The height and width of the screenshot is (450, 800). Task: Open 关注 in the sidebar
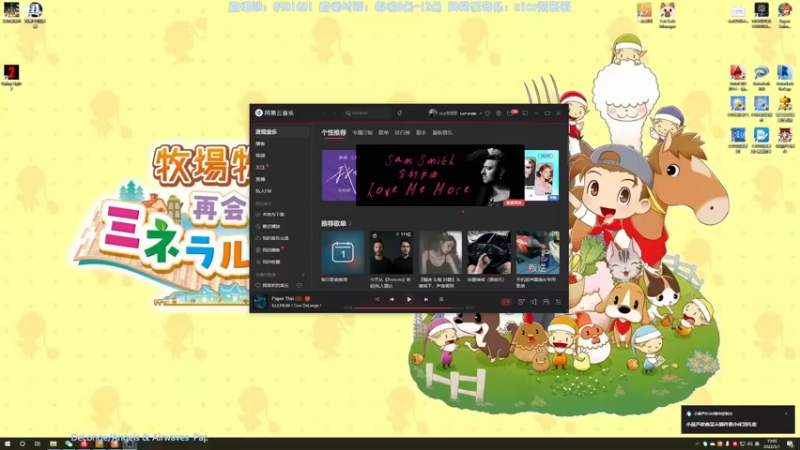pyautogui.click(x=260, y=167)
